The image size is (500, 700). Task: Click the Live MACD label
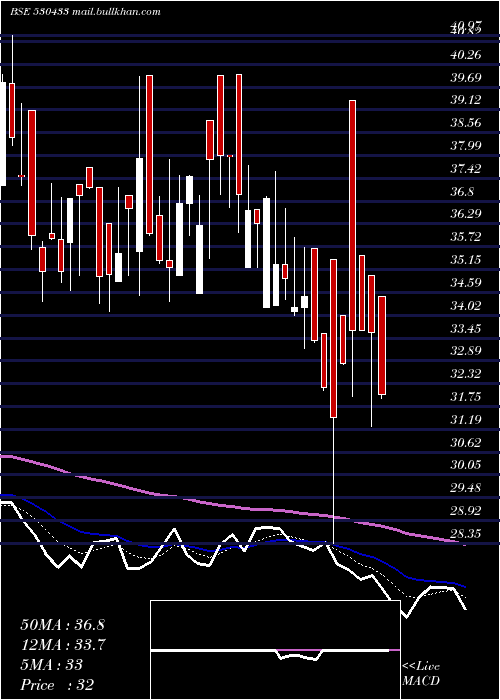pyautogui.click(x=421, y=674)
